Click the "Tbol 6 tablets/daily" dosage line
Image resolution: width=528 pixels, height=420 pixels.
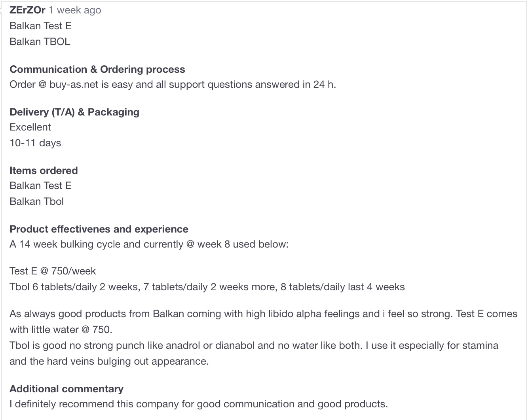click(207, 287)
